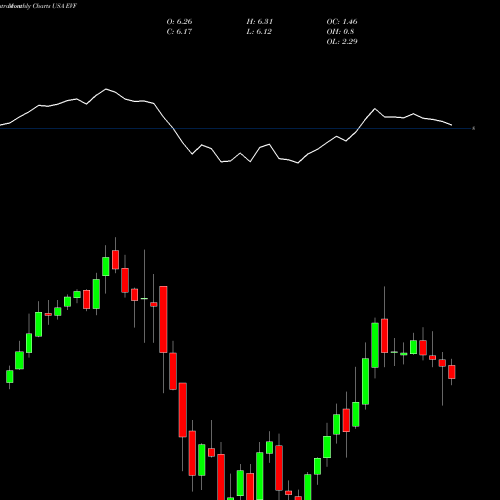Screen dimensions: 500x500
Task: Click the 'OL: 2.29' value
Action: (342, 42)
